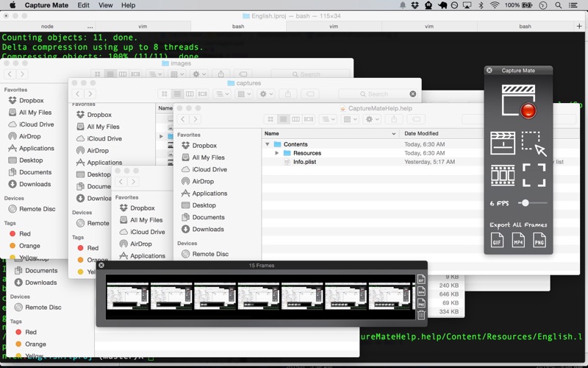Close the 15 Frames panel
Screen dimensions: 588x368
pos(102,265)
